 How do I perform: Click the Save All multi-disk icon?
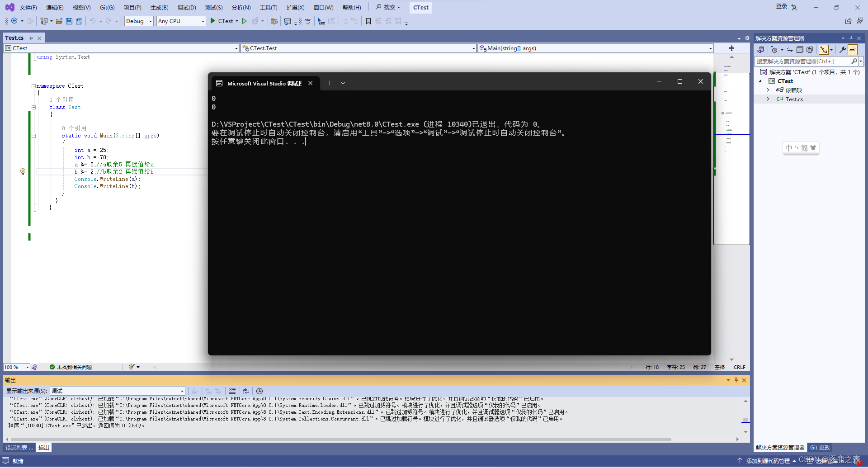point(79,21)
